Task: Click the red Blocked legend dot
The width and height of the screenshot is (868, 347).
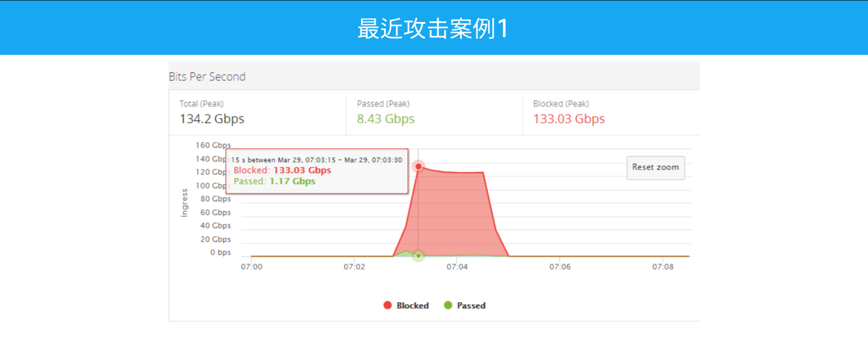Action: 388,305
